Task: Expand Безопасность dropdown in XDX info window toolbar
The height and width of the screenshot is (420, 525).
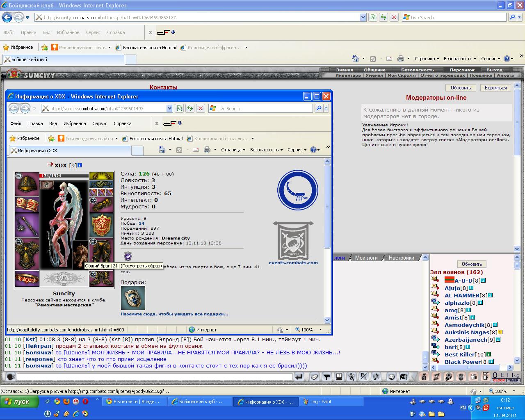Action: point(266,150)
